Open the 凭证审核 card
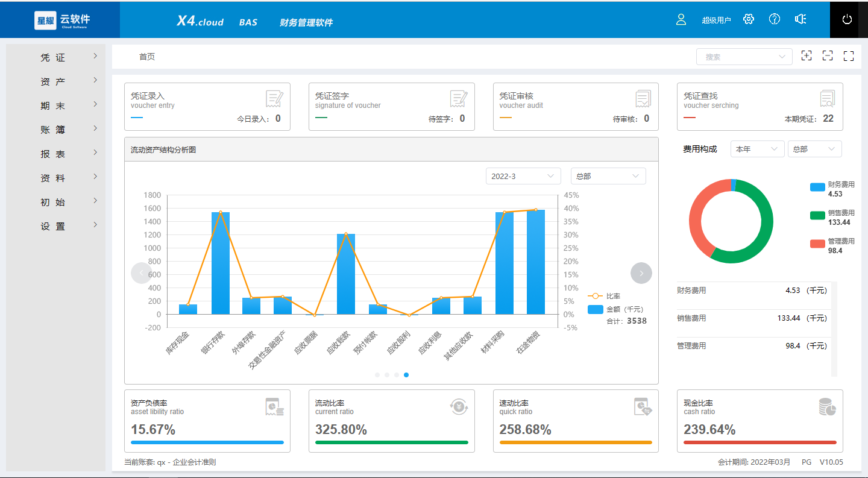Viewport: 868px width, 478px height. pyautogui.click(x=576, y=107)
